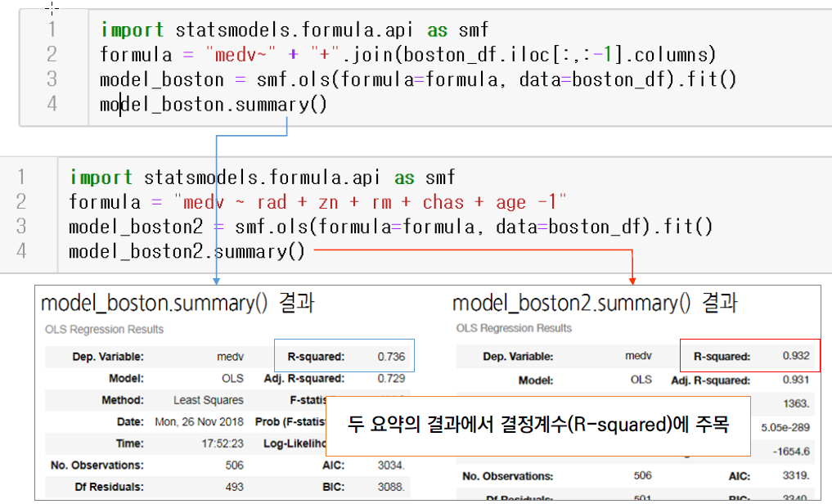Click the import statsmodels line in the second code cell
This screenshot has height=504, width=832.
click(x=262, y=178)
